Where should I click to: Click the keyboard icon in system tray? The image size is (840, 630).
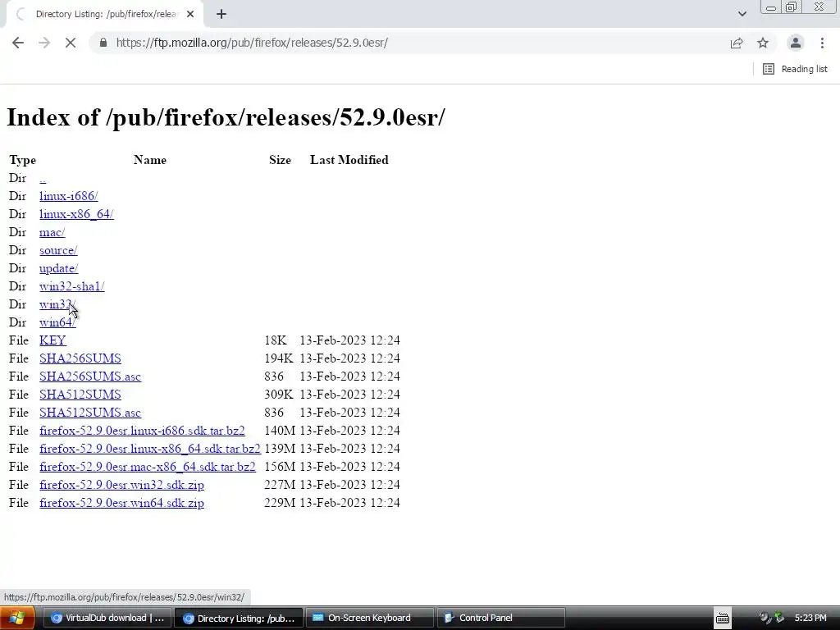723,619
